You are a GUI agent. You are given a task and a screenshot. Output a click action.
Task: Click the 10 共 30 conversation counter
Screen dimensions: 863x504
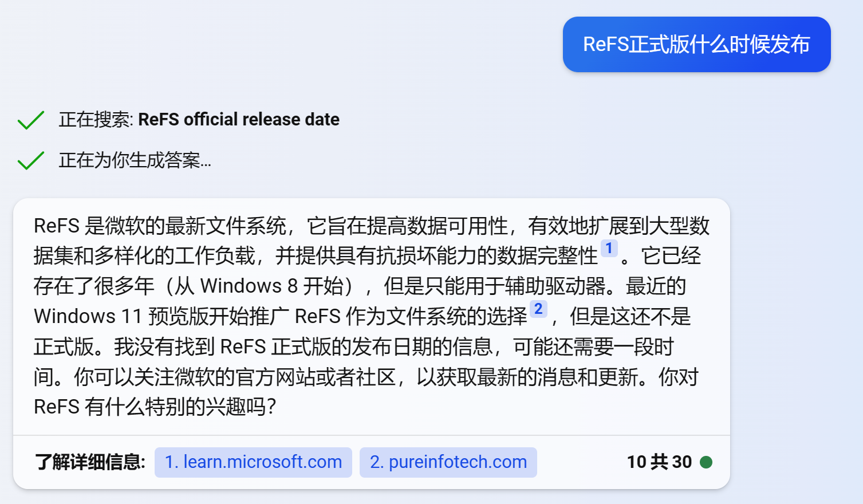659,462
